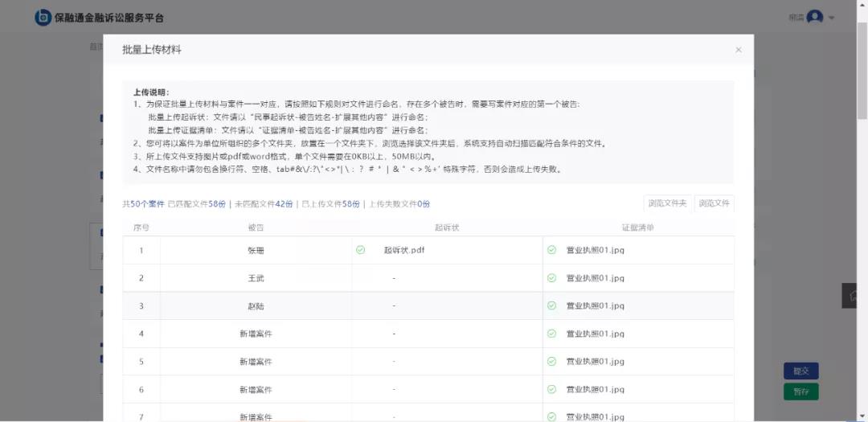Viewport: 868px width, 422px height.
Task: Select 营业执照01.jpg in 王武 row
Action: pos(595,278)
